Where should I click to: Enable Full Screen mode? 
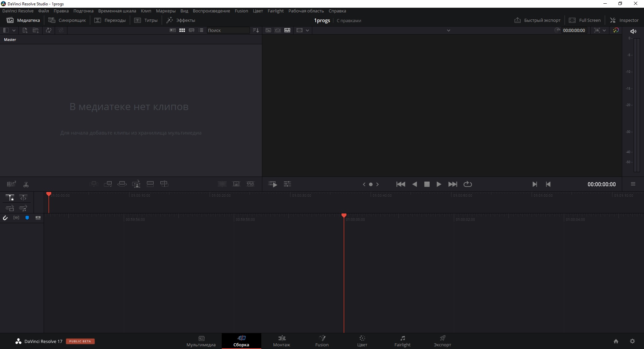585,20
